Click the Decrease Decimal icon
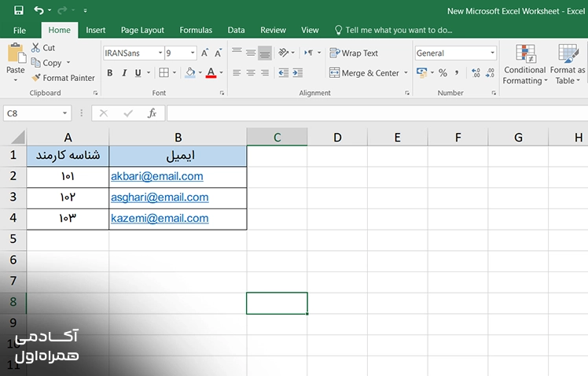Viewport: 588px width, 376px height. 490,73
